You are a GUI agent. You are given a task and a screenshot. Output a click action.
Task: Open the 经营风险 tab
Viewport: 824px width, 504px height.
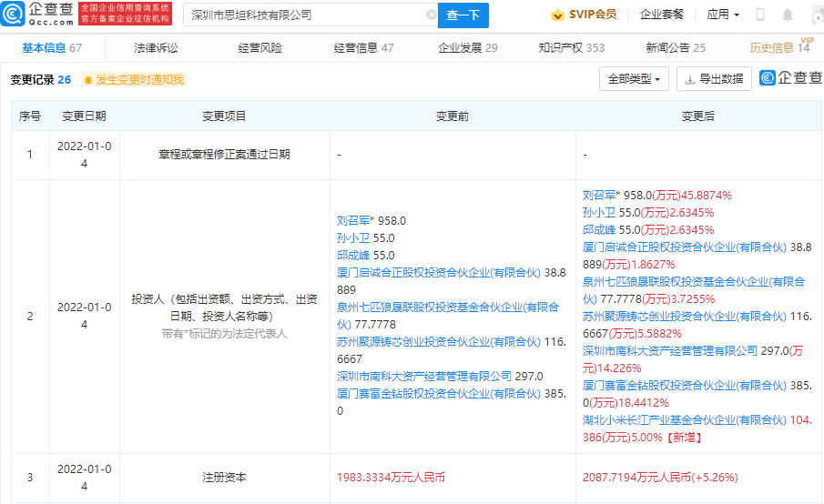259,47
